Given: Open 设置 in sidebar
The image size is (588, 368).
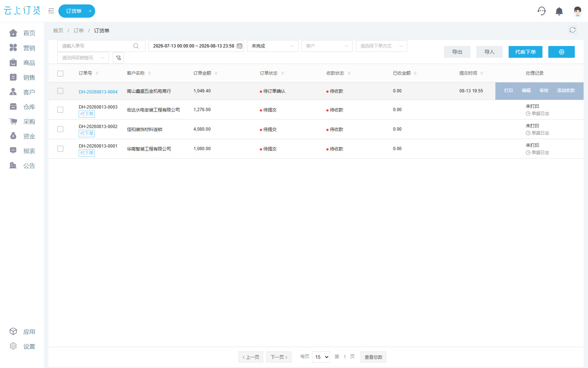Looking at the screenshot, I should coord(22,346).
